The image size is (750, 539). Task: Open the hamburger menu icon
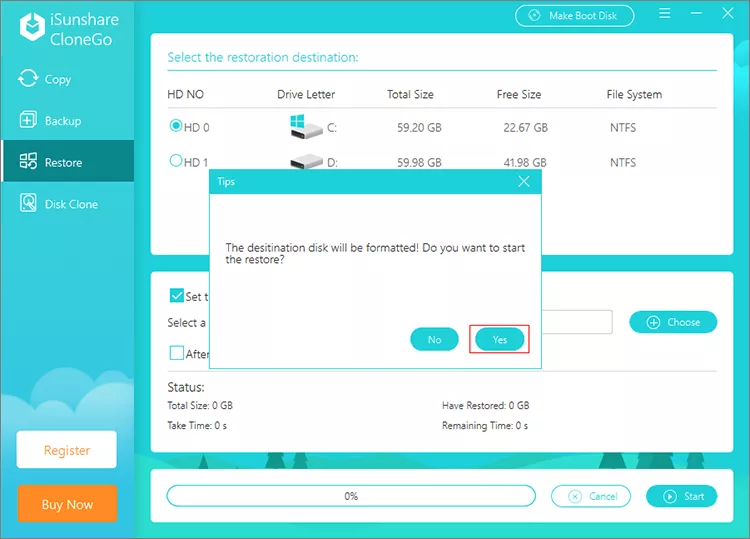click(664, 13)
